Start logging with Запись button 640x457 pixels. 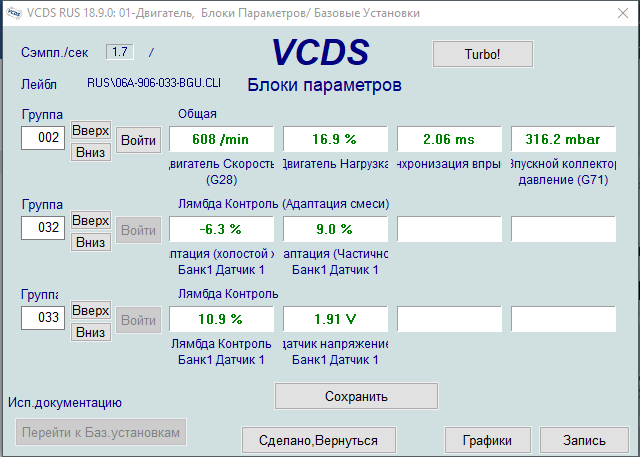[584, 440]
